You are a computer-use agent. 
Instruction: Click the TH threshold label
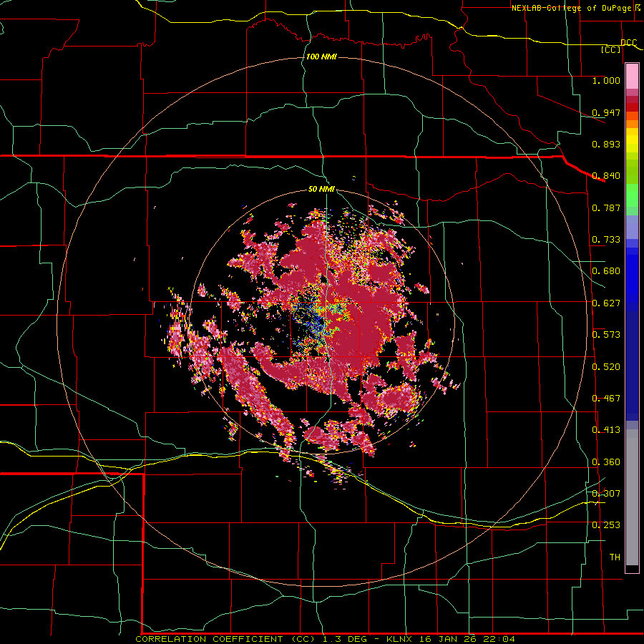[x=615, y=557]
